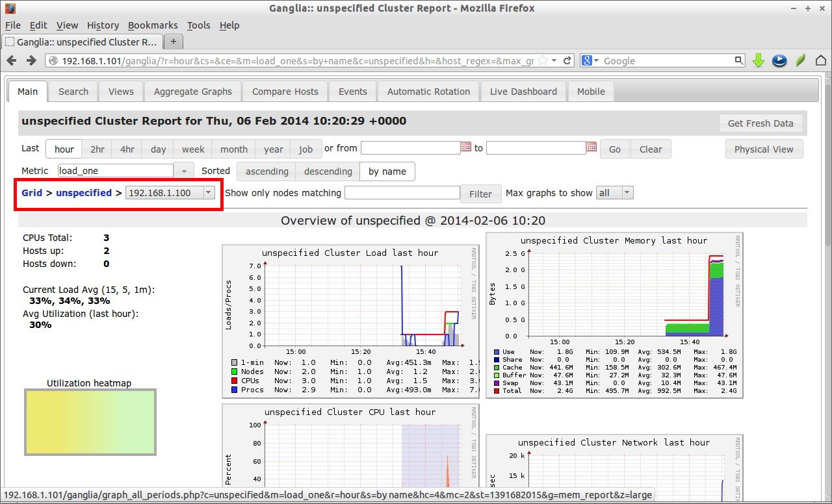This screenshot has height=504, width=832.
Task: Click the search magnifier in Google box
Action: pos(739,60)
